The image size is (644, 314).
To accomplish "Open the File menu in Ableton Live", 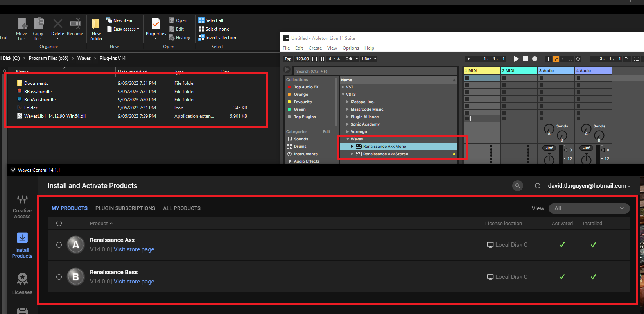I will click(286, 48).
